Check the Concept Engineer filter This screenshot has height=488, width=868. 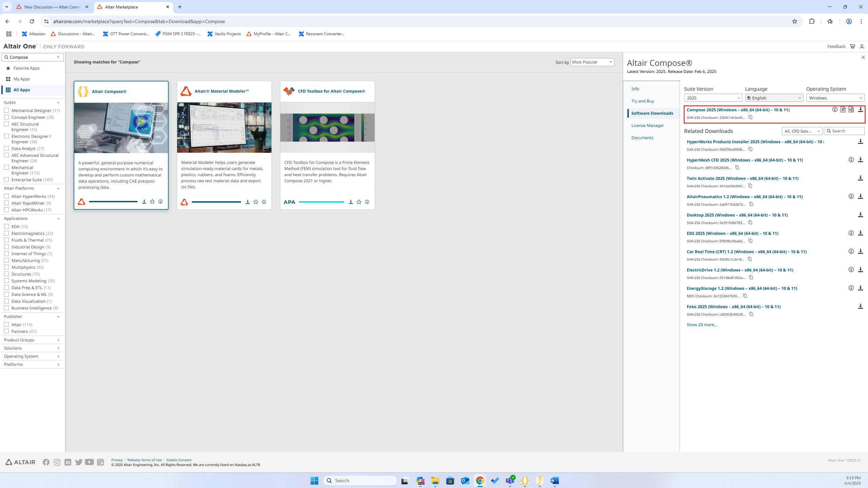6,117
